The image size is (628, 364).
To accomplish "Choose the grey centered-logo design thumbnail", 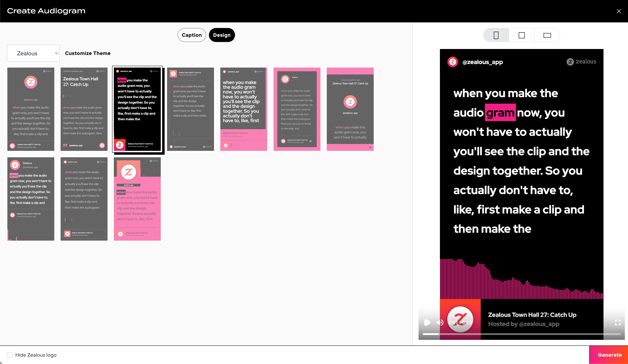I will tap(31, 109).
